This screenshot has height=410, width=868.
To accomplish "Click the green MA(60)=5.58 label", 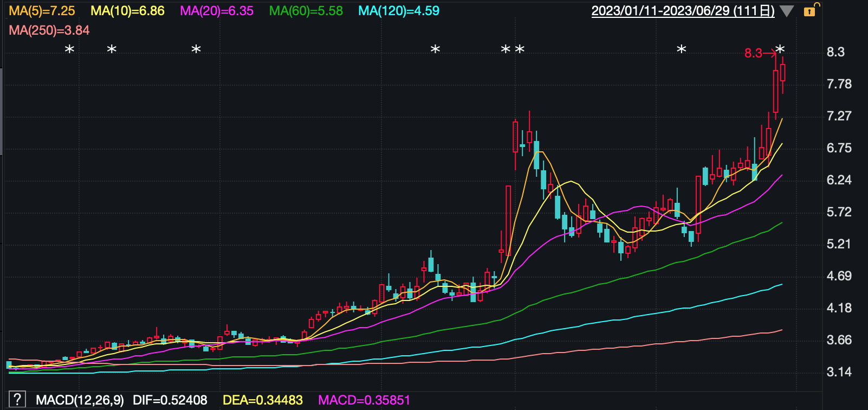I will (x=306, y=11).
